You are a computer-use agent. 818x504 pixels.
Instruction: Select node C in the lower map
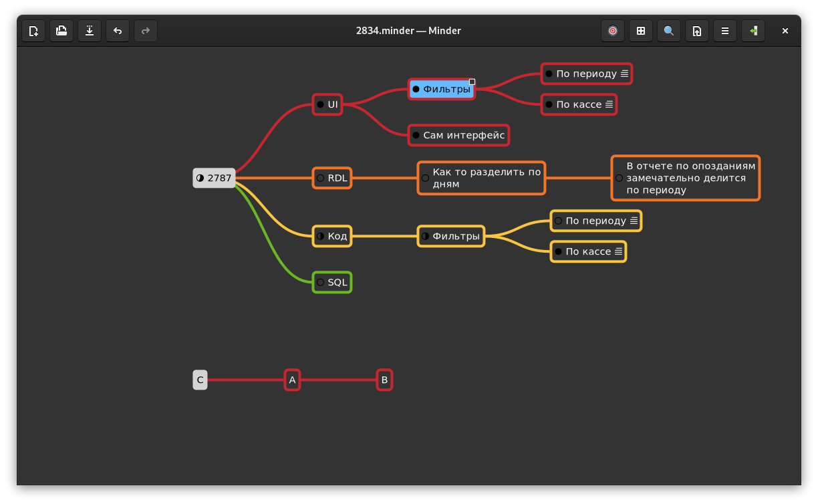(200, 380)
